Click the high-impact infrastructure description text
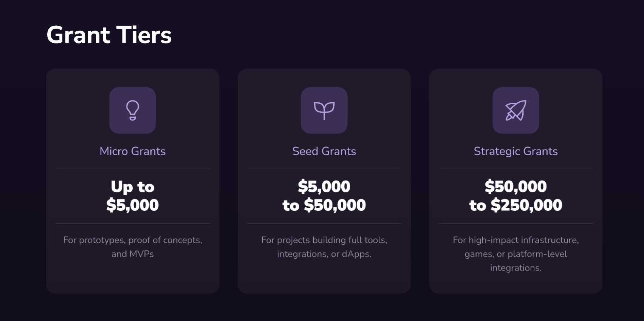 [x=516, y=254]
